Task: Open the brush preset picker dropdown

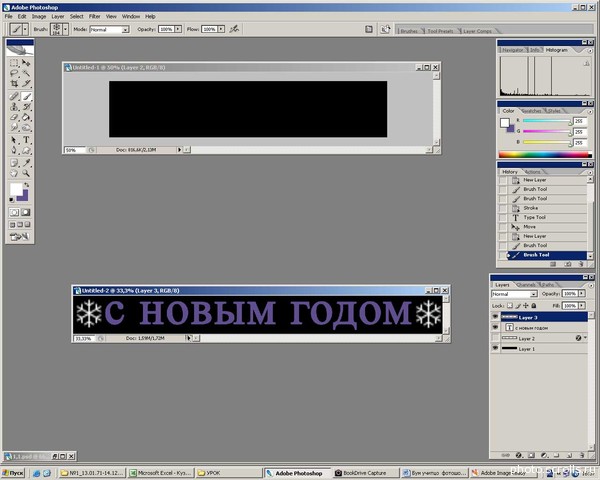Action: coord(65,29)
